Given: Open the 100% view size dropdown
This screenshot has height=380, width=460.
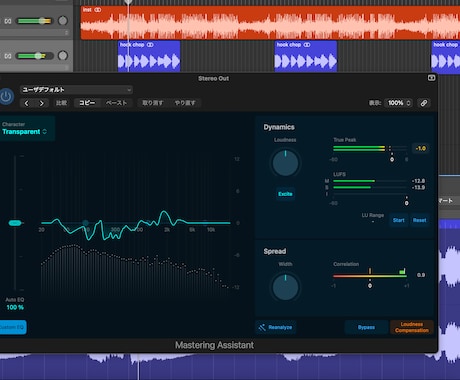Looking at the screenshot, I should coord(399,103).
